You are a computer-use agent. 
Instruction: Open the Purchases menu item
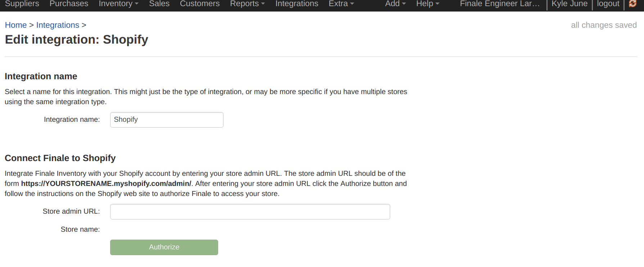(x=69, y=4)
